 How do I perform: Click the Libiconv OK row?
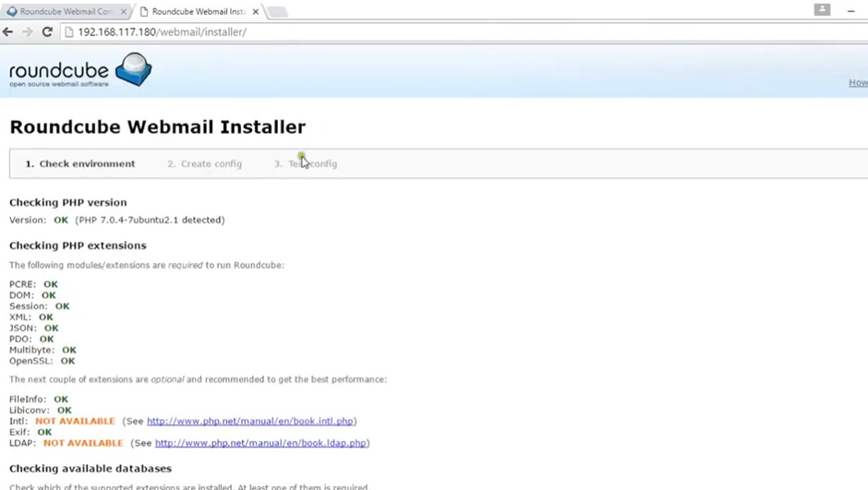point(41,411)
